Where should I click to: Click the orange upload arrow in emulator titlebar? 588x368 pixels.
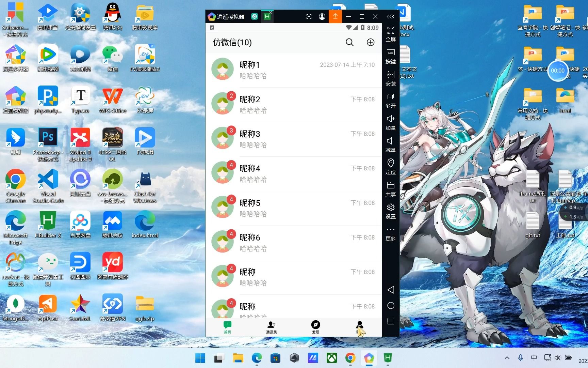(x=335, y=16)
